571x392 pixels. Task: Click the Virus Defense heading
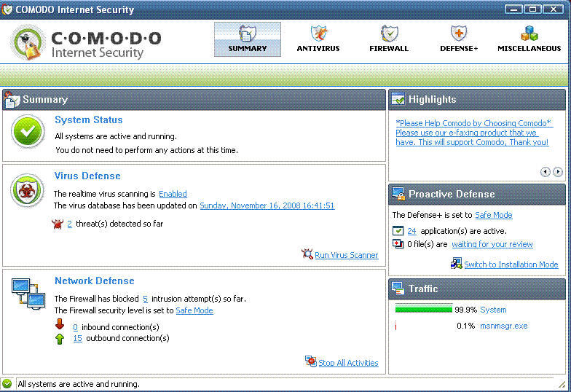[87, 176]
